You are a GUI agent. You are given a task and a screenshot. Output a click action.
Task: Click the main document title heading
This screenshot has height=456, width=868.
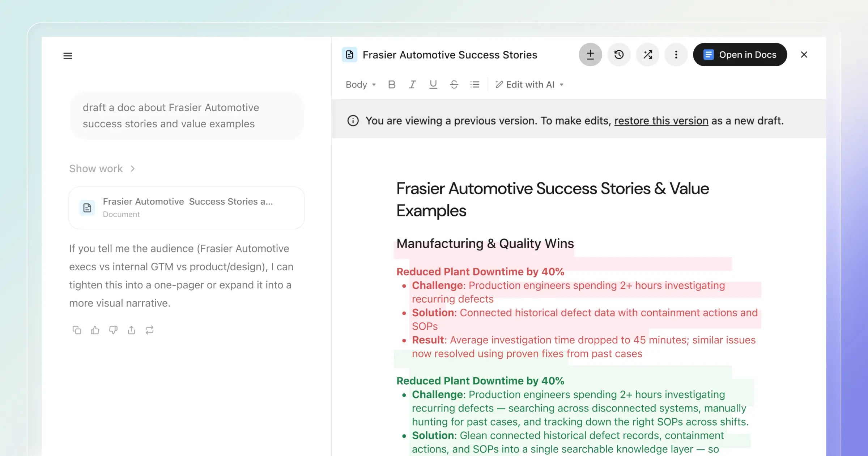(x=553, y=199)
